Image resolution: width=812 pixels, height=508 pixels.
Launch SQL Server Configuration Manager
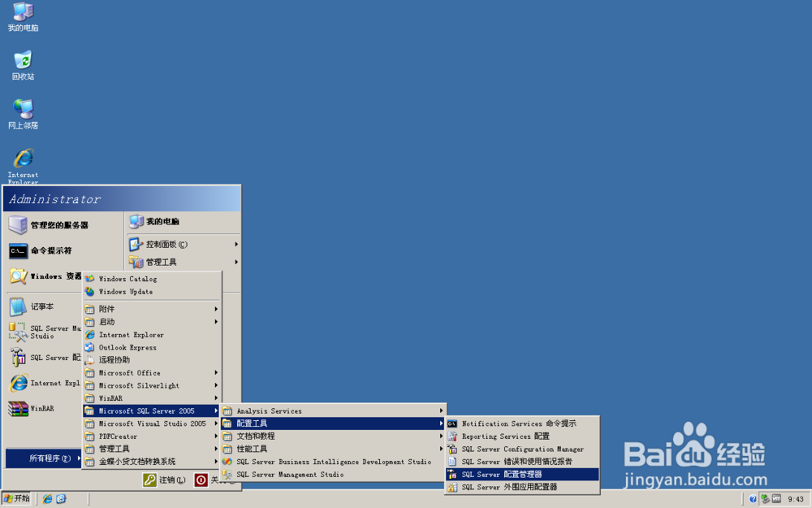(x=522, y=449)
